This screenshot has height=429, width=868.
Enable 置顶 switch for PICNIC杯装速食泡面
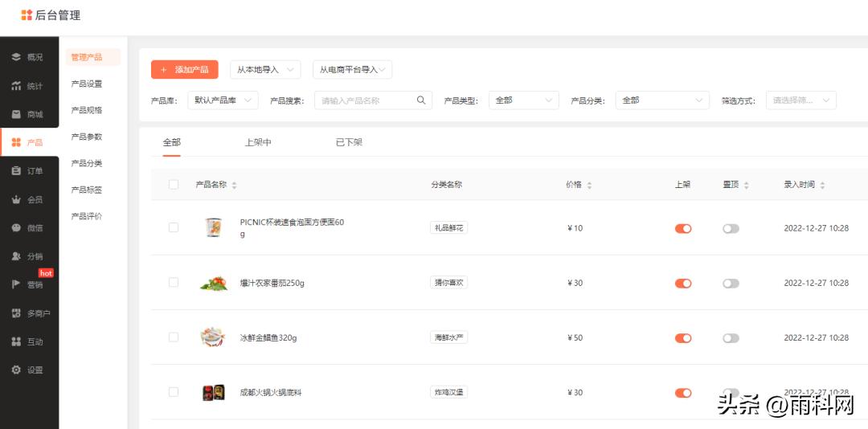731,229
